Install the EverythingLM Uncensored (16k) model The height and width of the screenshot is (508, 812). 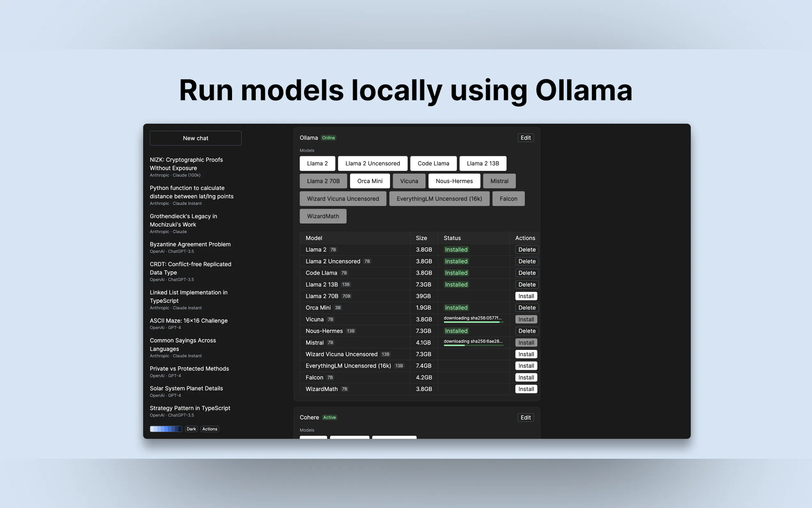coord(526,366)
